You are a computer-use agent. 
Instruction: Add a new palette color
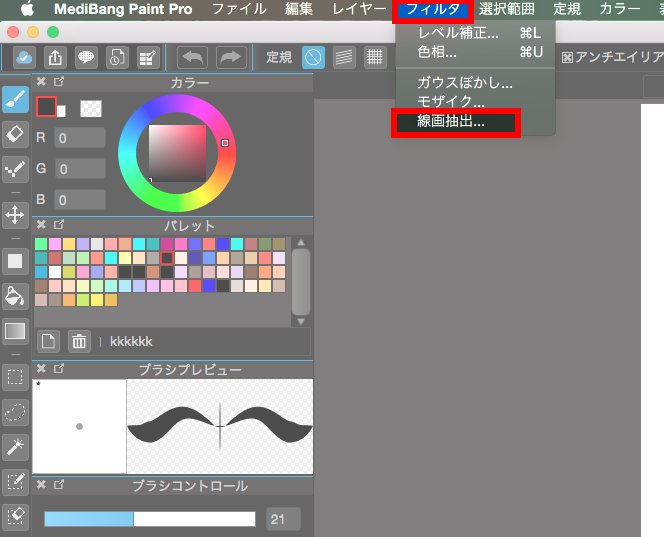pos(48,341)
